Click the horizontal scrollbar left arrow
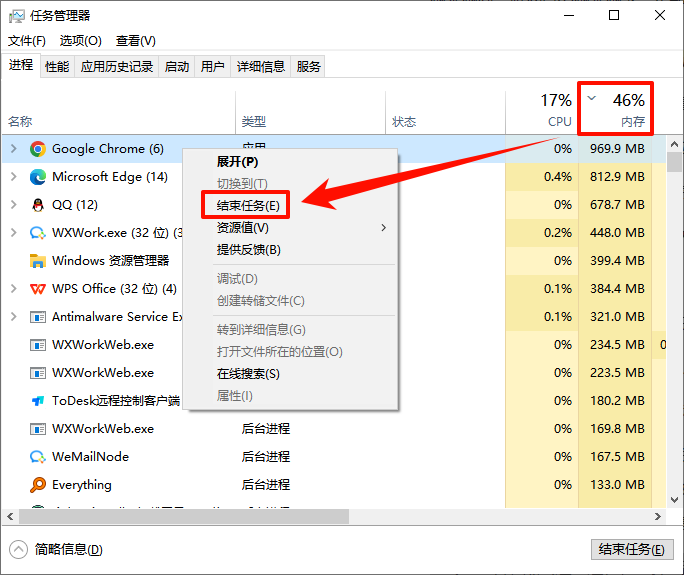The image size is (684, 575). [10, 517]
